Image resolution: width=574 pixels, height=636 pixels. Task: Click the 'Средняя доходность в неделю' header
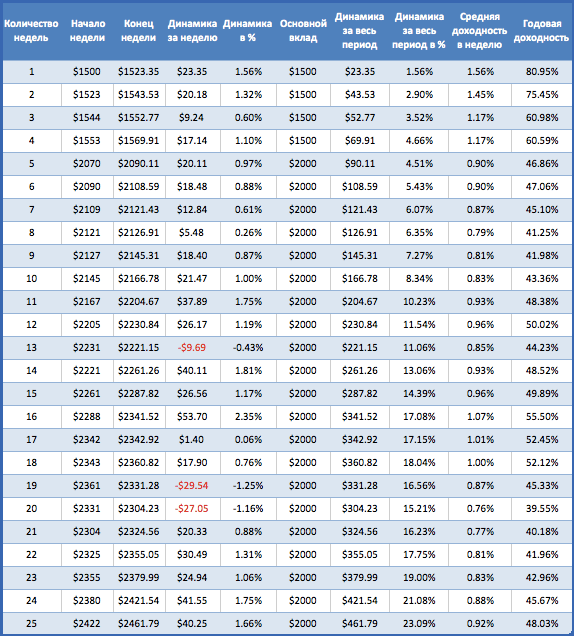479,30
